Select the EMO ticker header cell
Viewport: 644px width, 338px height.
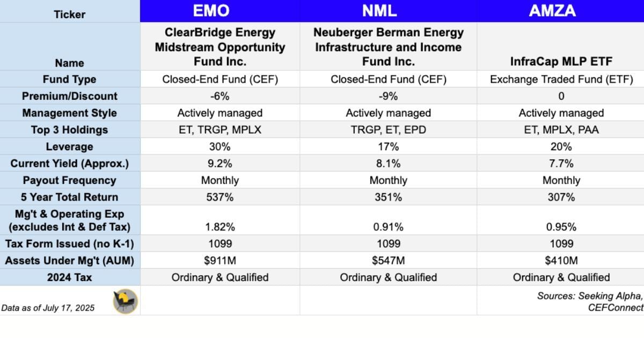[219, 12]
